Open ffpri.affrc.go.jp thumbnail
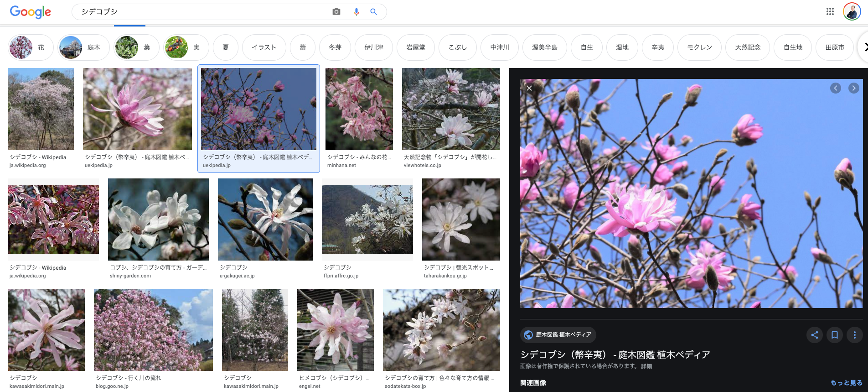 [367, 220]
